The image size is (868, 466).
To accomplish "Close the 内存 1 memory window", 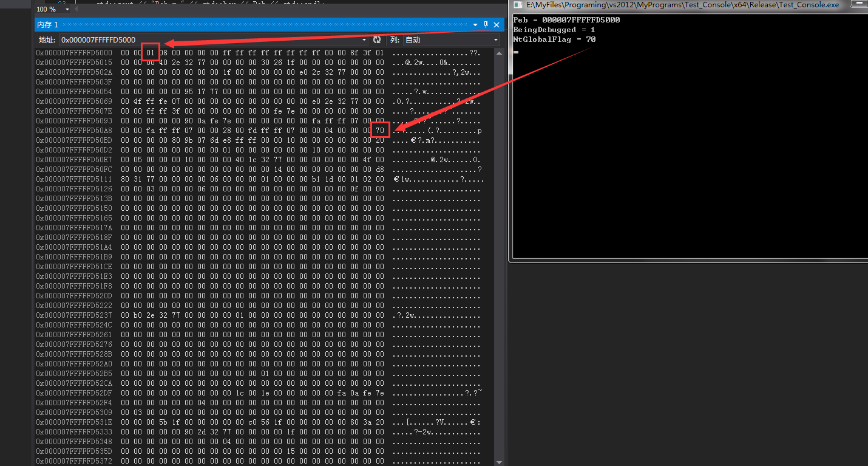I will [496, 24].
